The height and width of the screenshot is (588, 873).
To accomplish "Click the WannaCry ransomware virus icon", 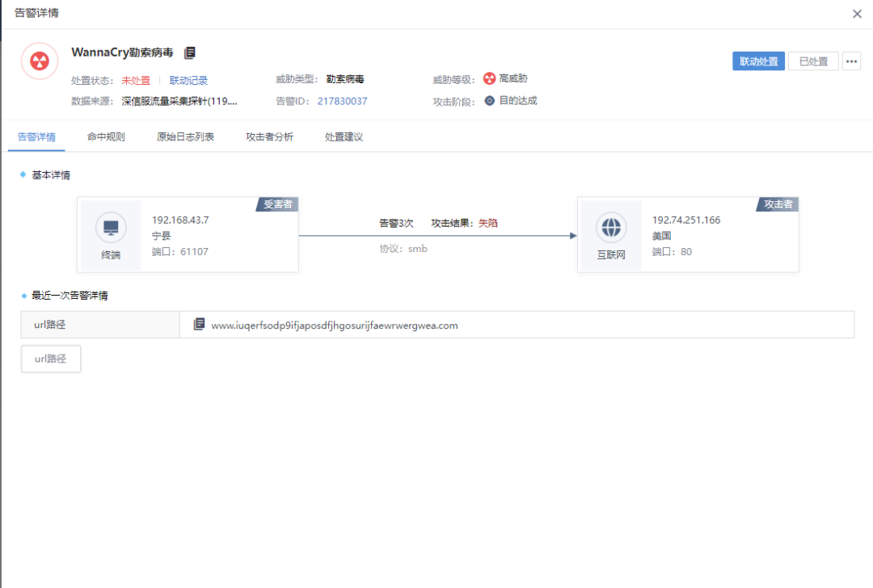I will 39,61.
